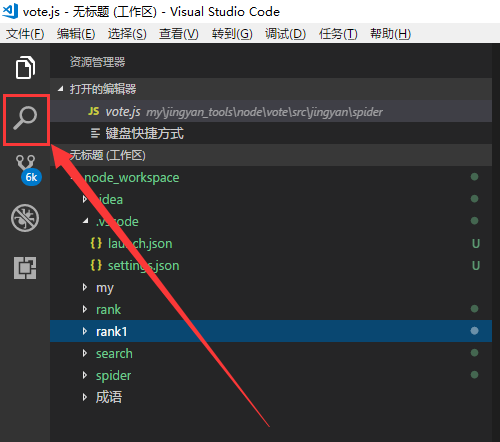Expand the spider folder arrow

coord(85,375)
